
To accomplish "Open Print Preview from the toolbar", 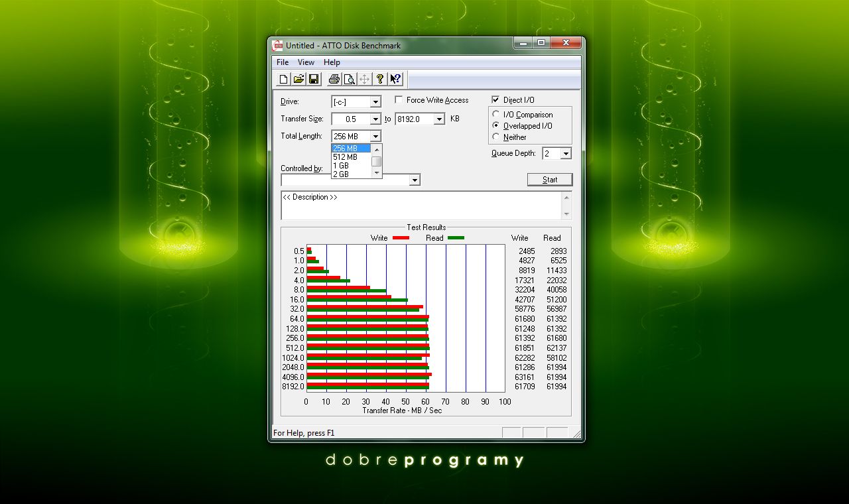I will pos(349,80).
